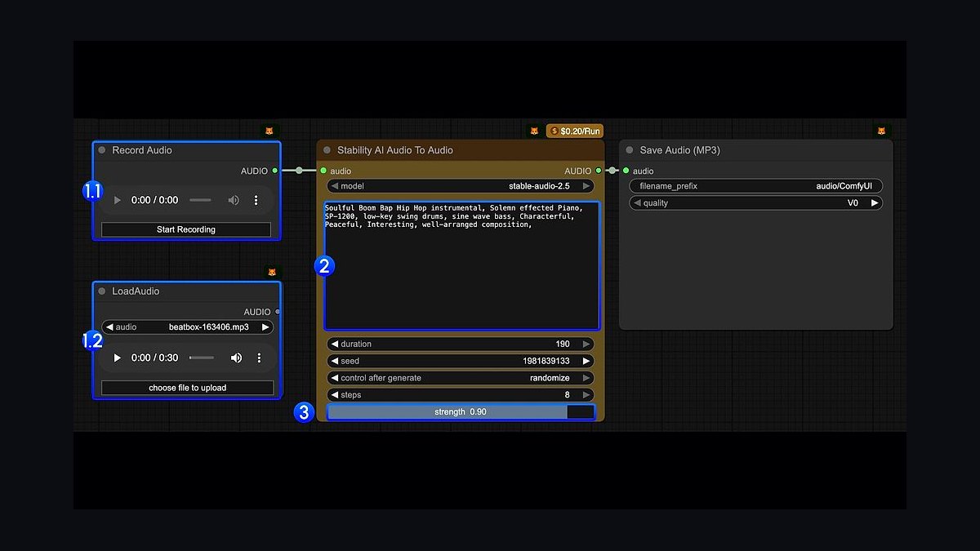The height and width of the screenshot is (551, 980).
Task: Play the Record Audio node's audio preview
Action: pos(118,200)
